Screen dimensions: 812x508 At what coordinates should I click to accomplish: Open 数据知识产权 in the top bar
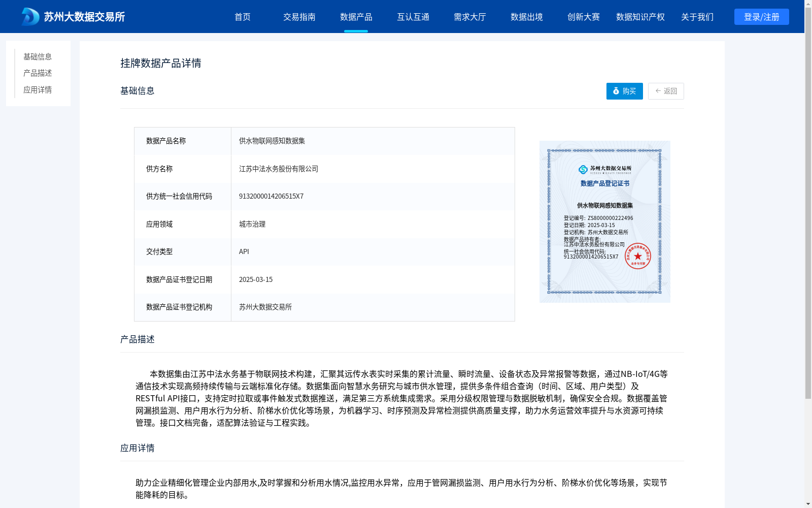(640, 17)
